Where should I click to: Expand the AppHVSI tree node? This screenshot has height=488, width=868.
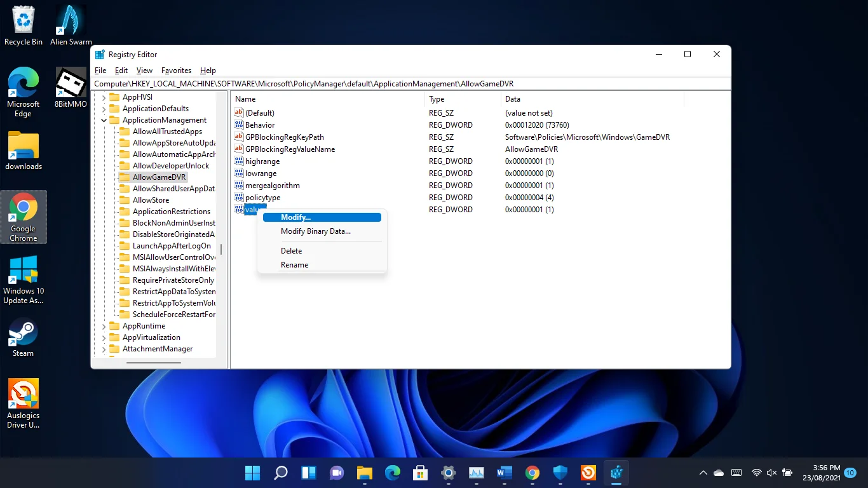(x=104, y=97)
